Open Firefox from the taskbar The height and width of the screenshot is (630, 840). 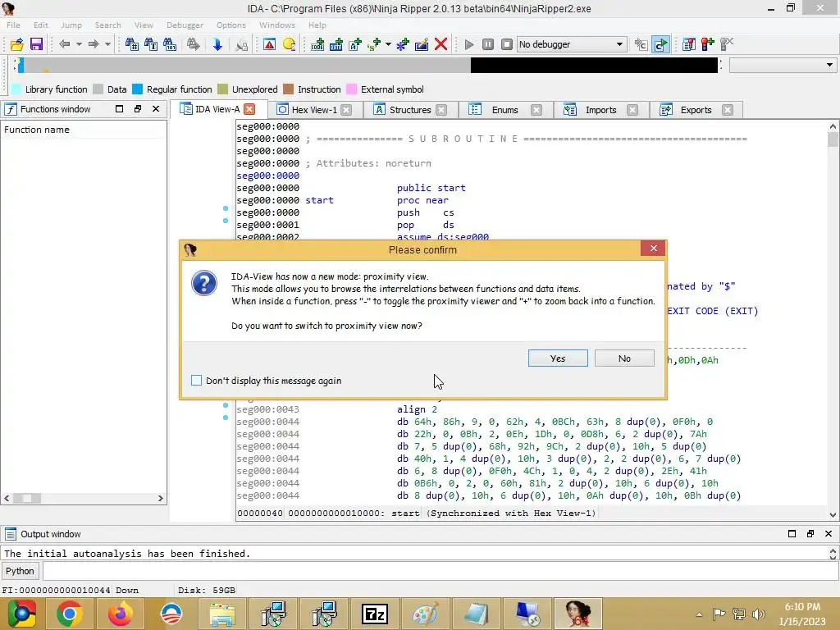(x=120, y=614)
